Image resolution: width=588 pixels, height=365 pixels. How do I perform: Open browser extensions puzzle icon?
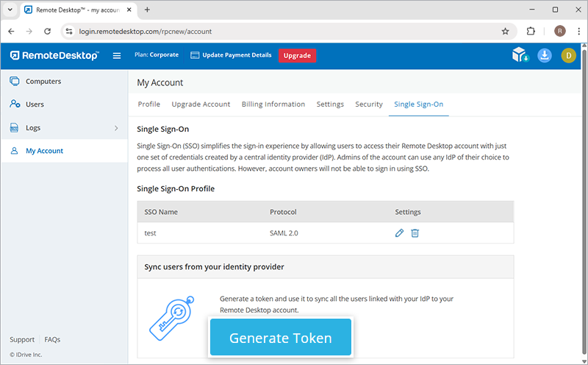[531, 32]
